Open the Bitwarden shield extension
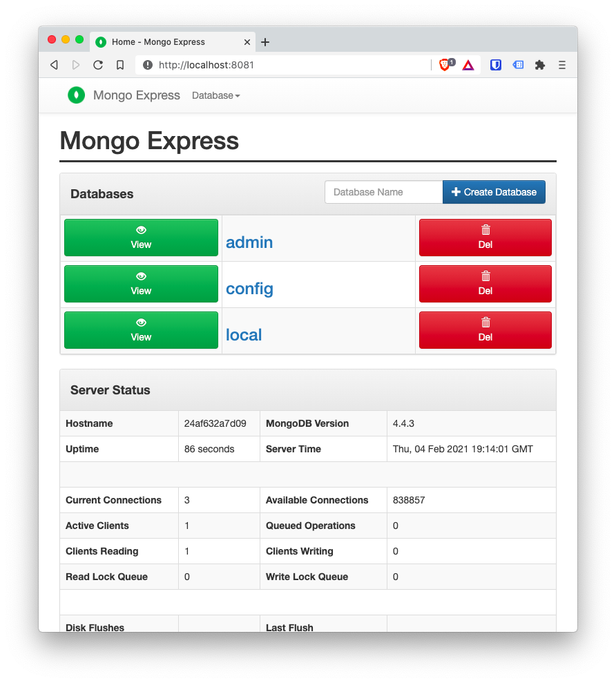616x683 pixels. (496, 65)
